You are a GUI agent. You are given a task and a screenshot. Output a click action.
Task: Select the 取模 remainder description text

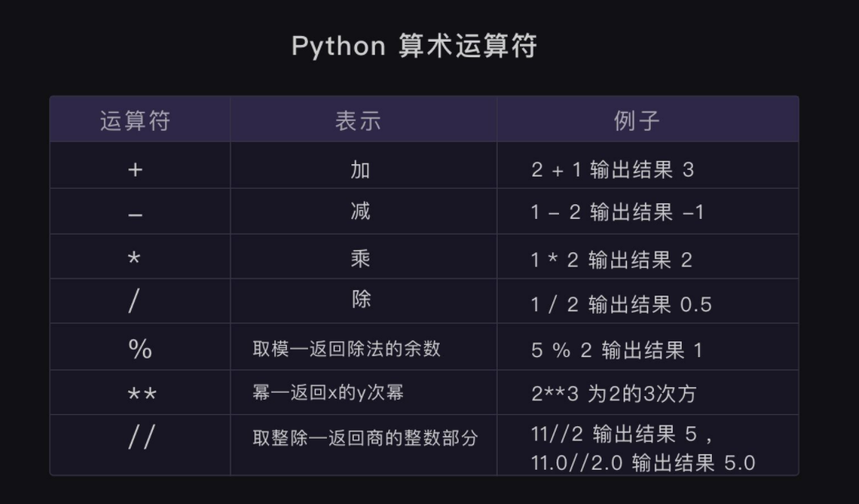[x=347, y=349]
